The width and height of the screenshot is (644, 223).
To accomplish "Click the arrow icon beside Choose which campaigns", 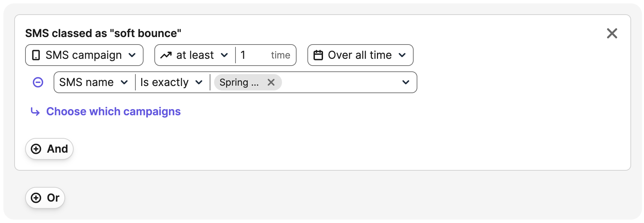I will pyautogui.click(x=35, y=112).
